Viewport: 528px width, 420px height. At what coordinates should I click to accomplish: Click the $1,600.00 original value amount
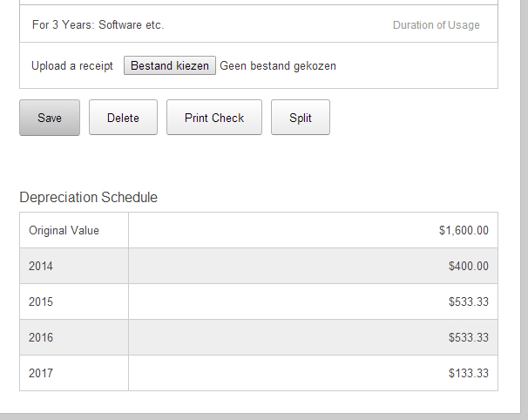click(464, 230)
